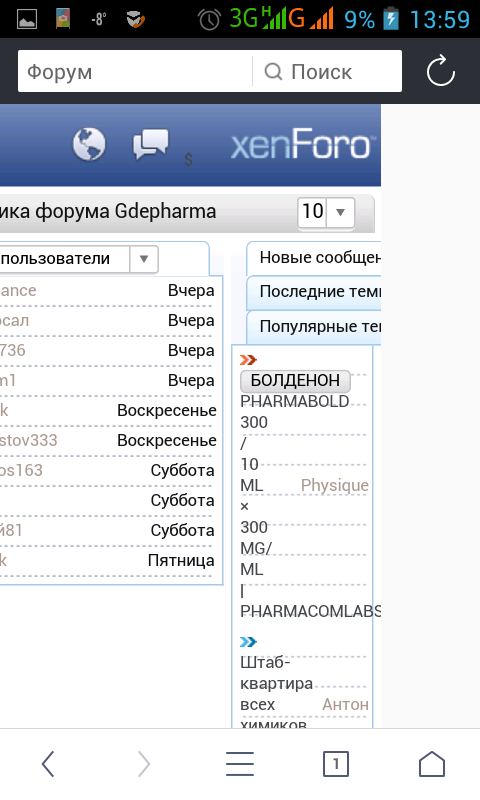Go to browser home page icon

click(x=432, y=764)
